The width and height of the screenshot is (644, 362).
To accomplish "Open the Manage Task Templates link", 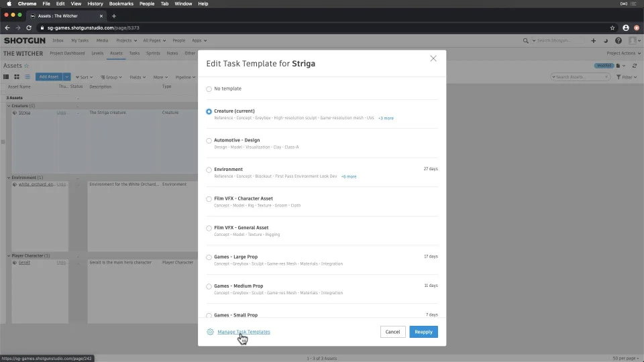I will point(244,332).
